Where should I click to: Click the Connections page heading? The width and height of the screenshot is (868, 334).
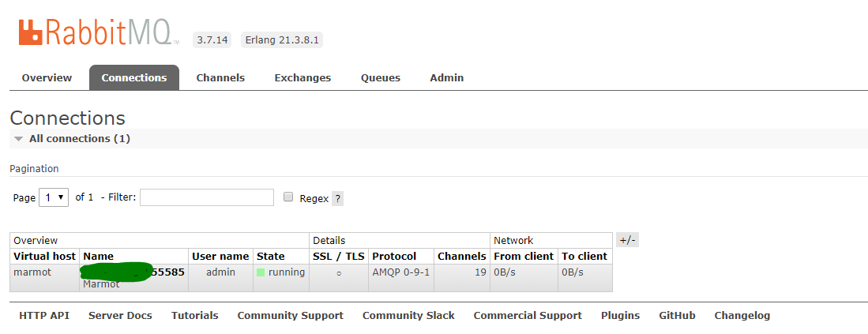[68, 118]
